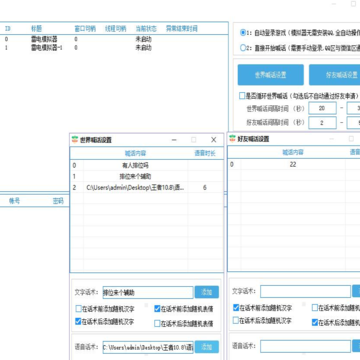This screenshot has width=360, height=360.
Task: Uncheck 在话术前添加随机表情 in 世界喊话设置
Action: (x=157, y=309)
